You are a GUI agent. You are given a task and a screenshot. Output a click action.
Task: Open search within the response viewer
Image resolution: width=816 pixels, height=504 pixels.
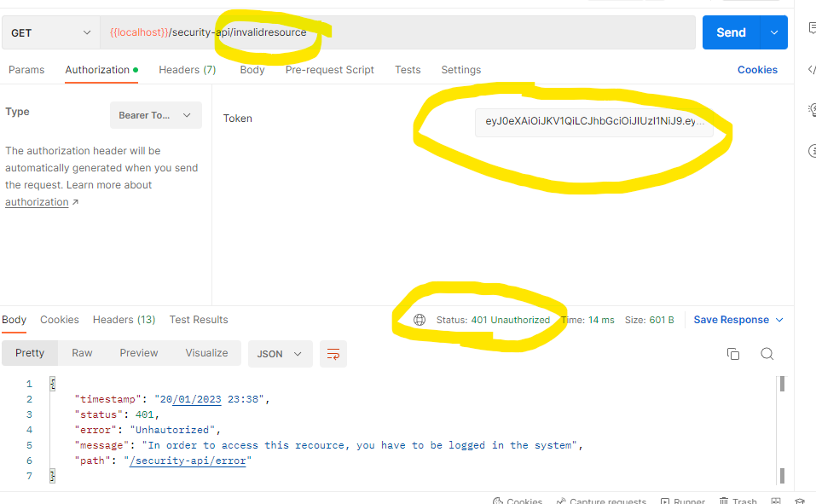point(767,353)
